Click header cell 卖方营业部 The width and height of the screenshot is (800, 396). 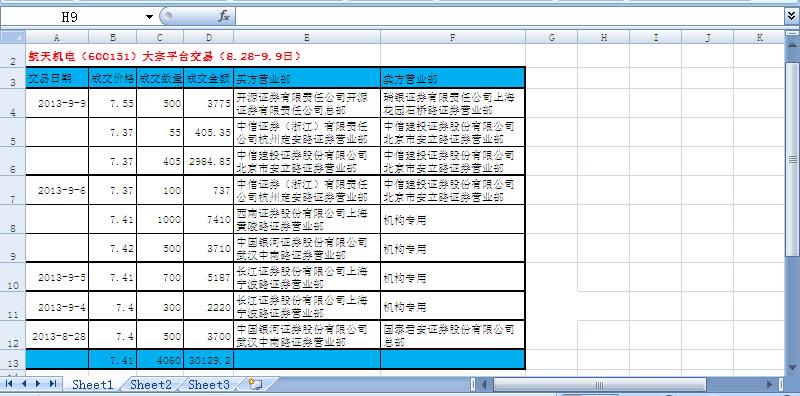tap(453, 79)
